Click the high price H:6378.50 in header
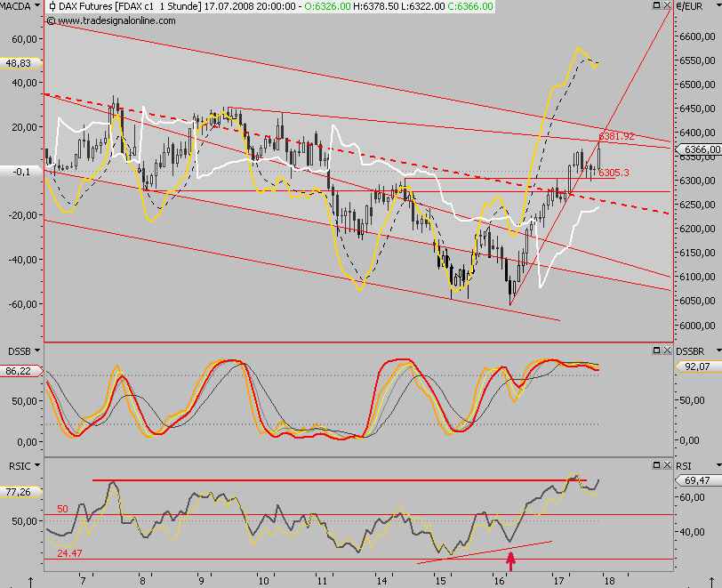The height and width of the screenshot is (588, 722). pyautogui.click(x=376, y=6)
